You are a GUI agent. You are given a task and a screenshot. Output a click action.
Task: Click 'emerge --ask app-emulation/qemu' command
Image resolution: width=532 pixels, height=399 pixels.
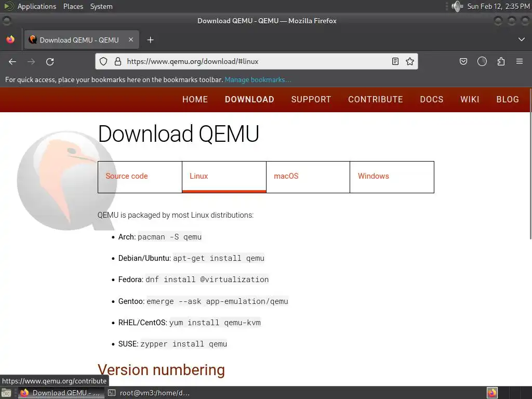[x=217, y=301]
